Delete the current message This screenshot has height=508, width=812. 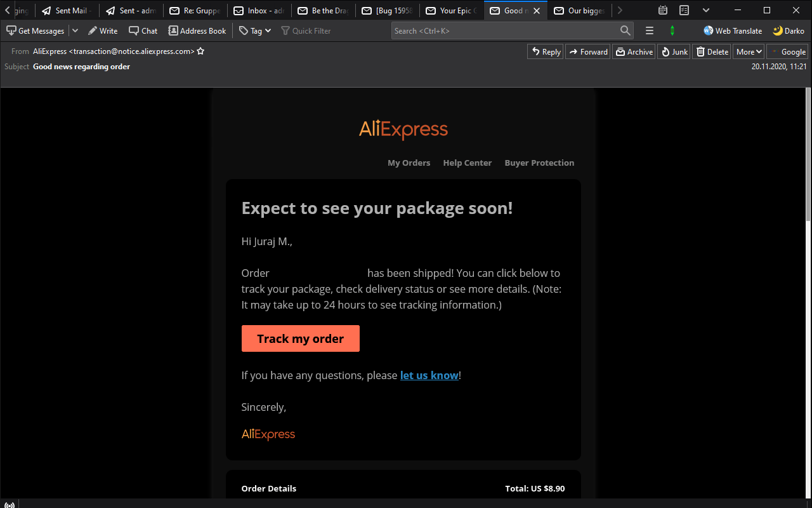[x=711, y=52]
